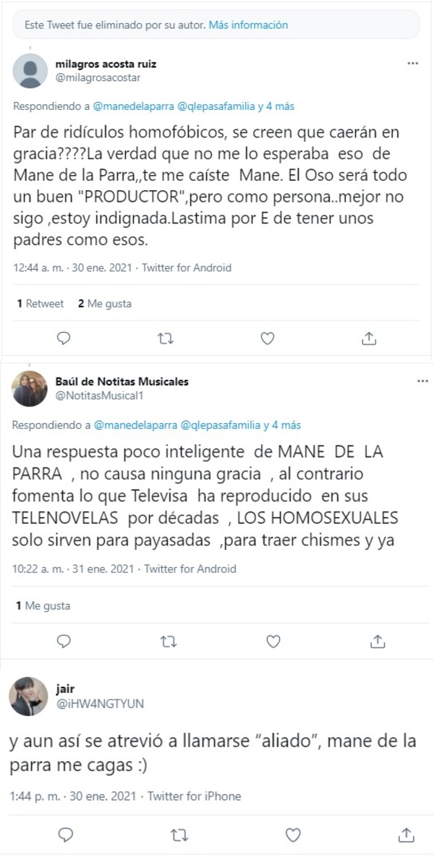Reply to jair's tweet
434x868 pixels.
[66, 835]
